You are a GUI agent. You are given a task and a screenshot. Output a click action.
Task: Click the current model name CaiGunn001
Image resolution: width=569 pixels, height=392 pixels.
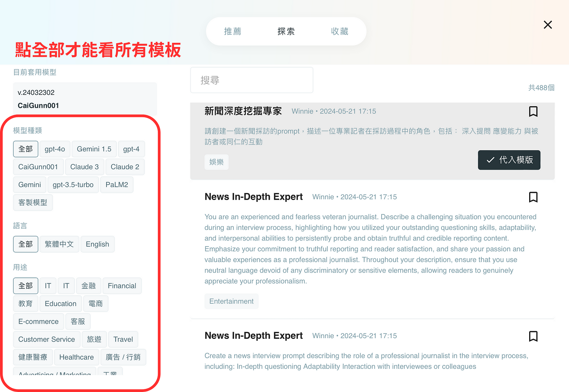click(38, 105)
